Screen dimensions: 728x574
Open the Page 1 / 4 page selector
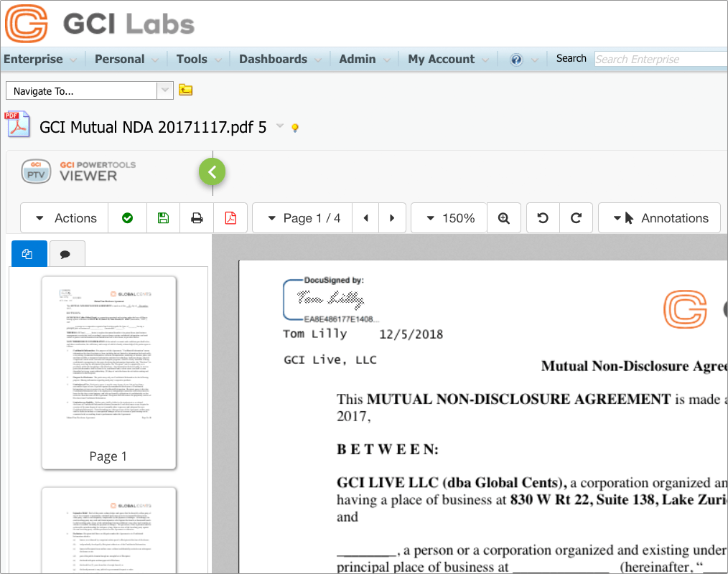303,218
